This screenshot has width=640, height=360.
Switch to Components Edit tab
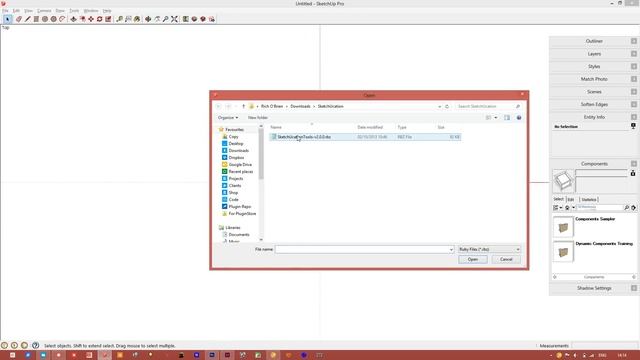tap(571, 200)
